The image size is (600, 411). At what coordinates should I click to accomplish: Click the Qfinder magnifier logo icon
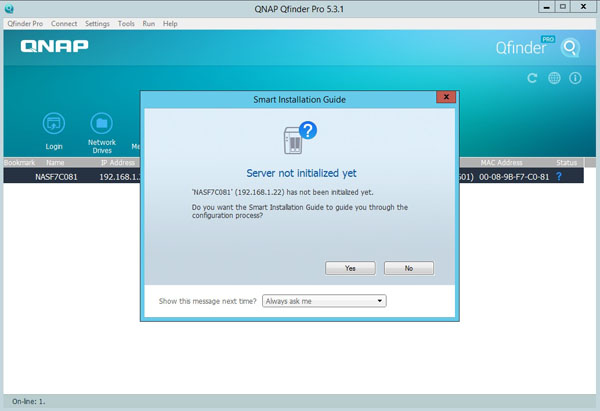tap(570, 48)
